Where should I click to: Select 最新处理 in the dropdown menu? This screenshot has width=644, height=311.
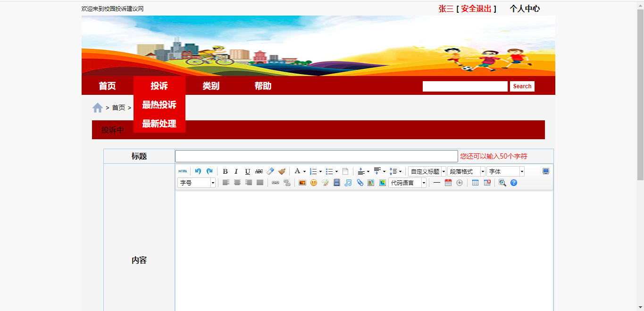click(159, 124)
